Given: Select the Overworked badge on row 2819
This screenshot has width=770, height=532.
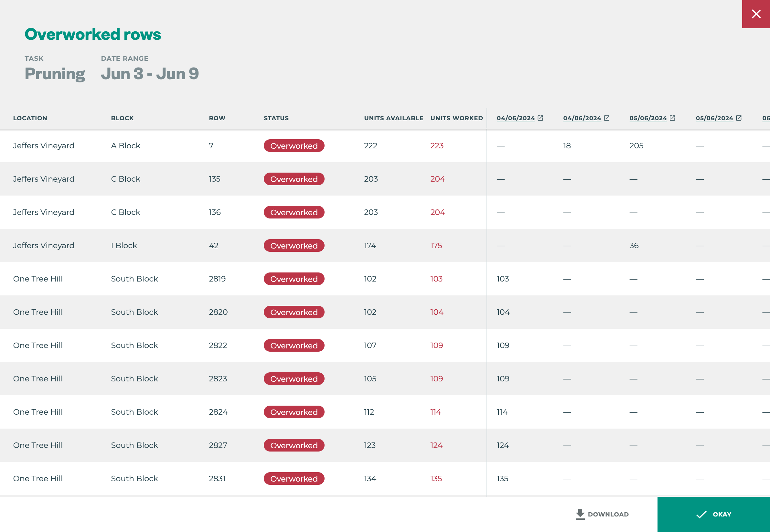Looking at the screenshot, I should [294, 279].
